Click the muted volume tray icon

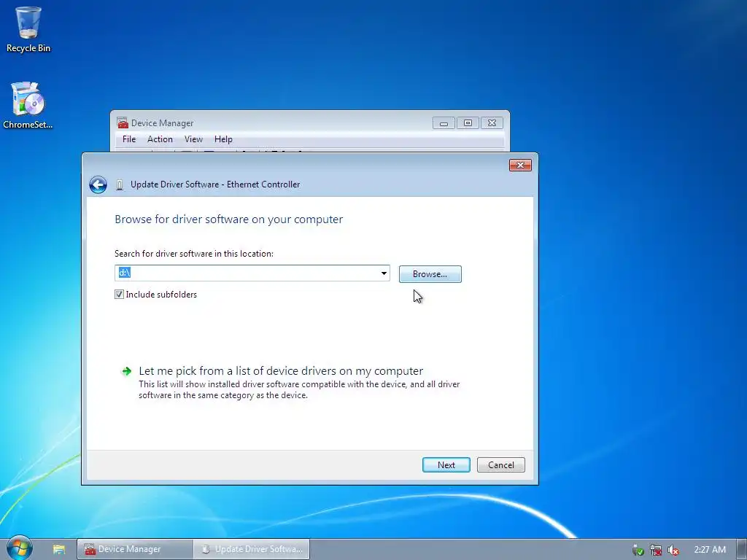coord(673,550)
